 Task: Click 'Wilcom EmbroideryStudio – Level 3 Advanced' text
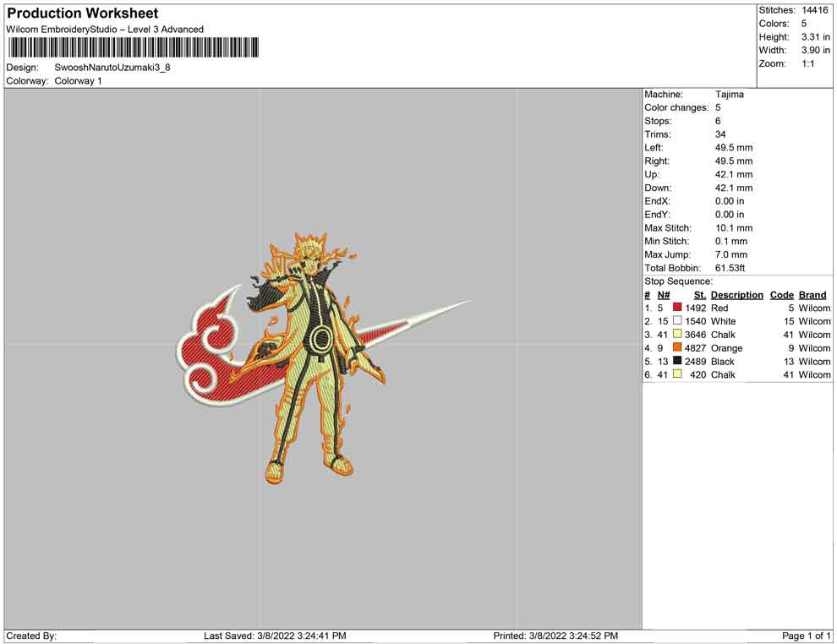coord(105,30)
